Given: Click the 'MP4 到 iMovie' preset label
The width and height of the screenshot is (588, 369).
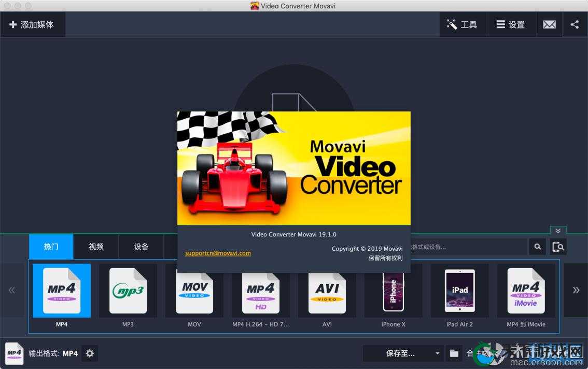Looking at the screenshot, I should (x=526, y=324).
